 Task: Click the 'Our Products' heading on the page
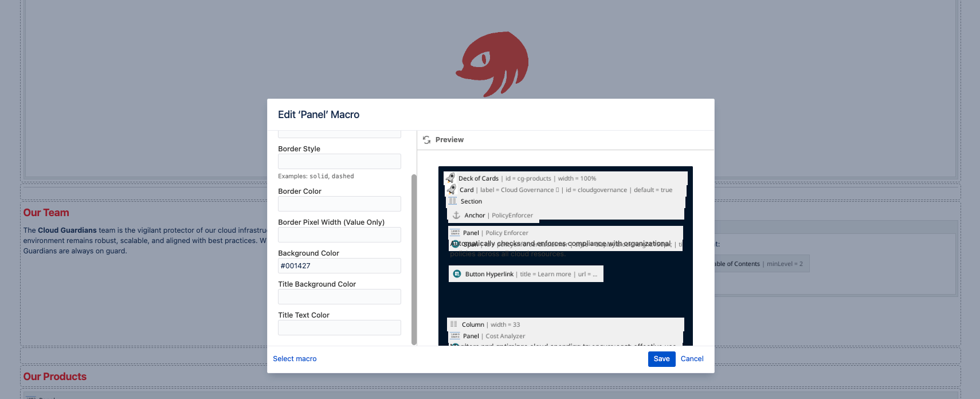click(54, 377)
